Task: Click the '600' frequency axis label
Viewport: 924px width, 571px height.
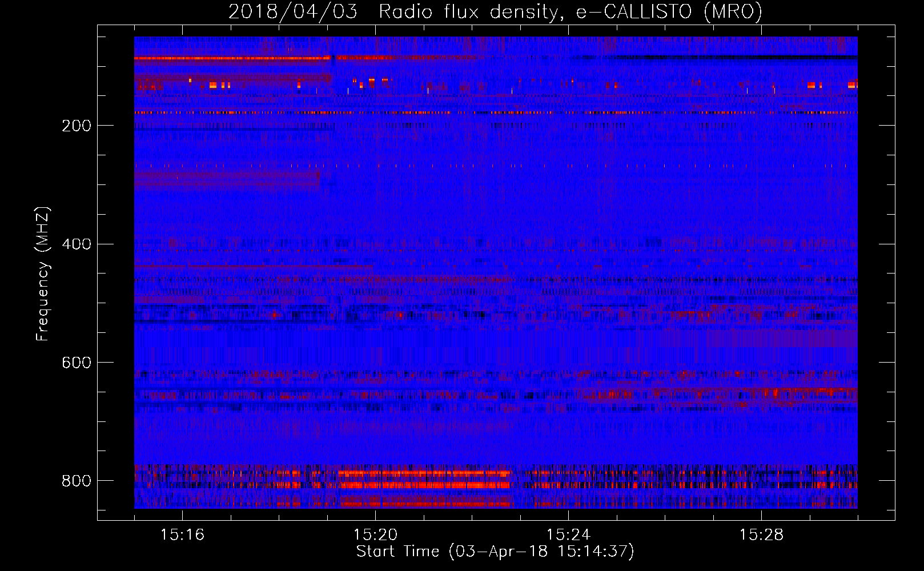Action: coord(76,363)
